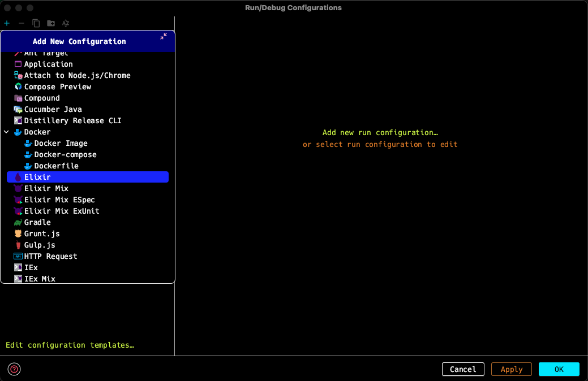The height and width of the screenshot is (381, 588).
Task: Open the help question mark icon
Action: point(14,369)
